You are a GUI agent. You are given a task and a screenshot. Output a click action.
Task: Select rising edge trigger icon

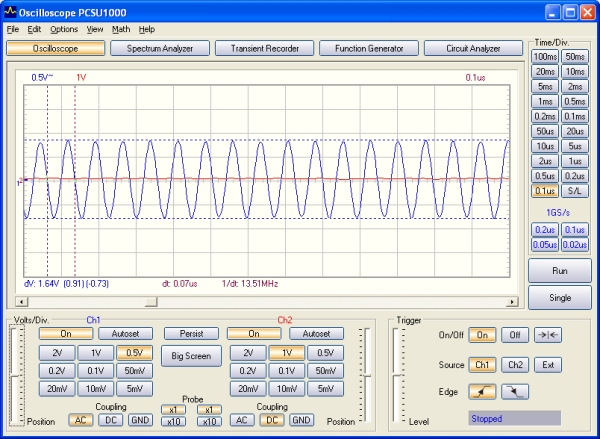484,391
